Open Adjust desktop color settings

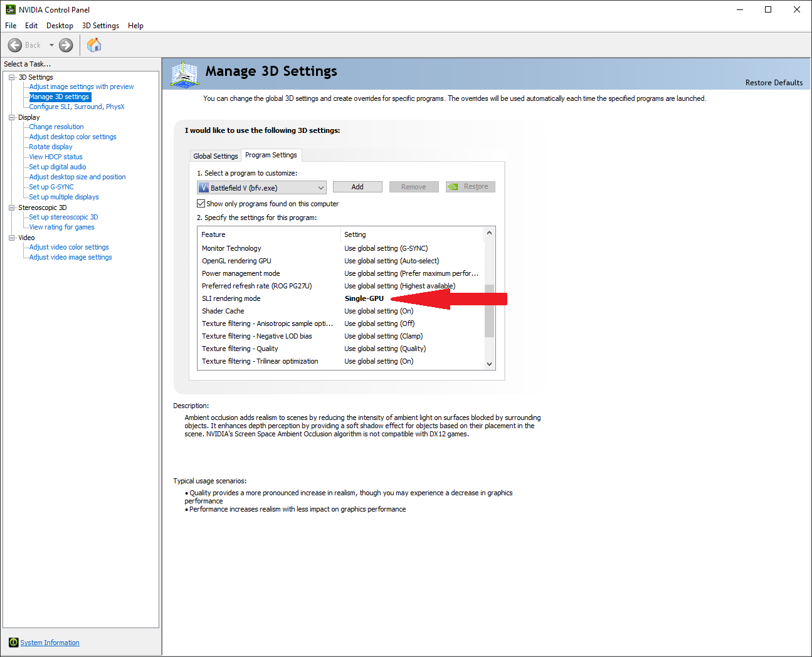(x=73, y=137)
